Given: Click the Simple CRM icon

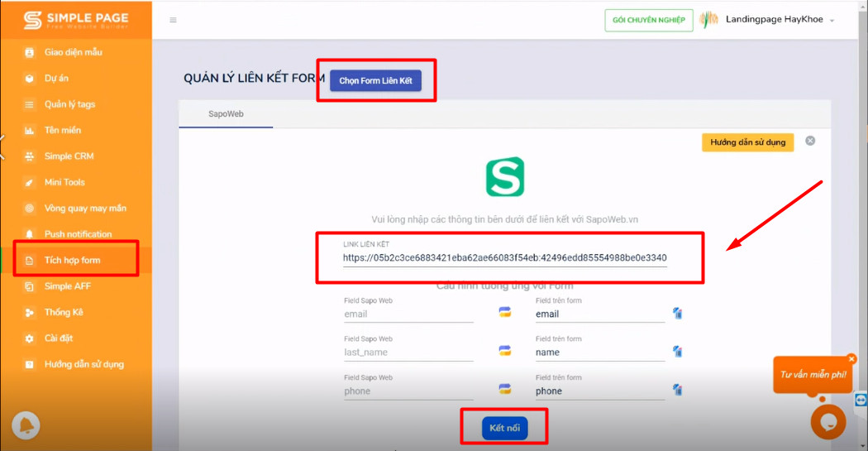Looking at the screenshot, I should click(29, 156).
